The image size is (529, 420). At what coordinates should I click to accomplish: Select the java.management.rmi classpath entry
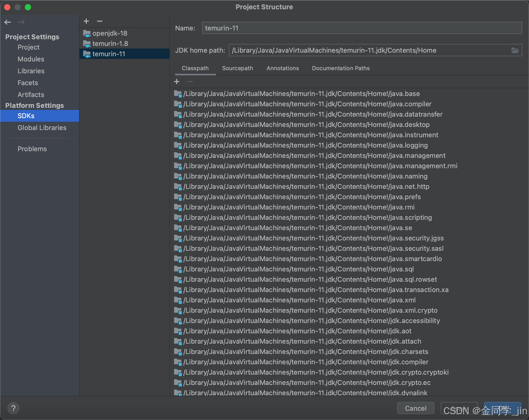(x=320, y=166)
